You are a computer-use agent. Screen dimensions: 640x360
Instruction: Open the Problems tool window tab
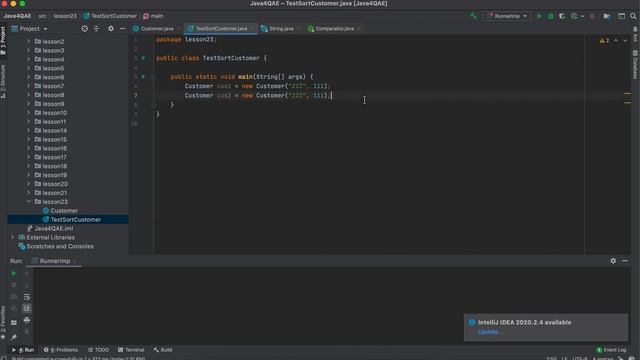[x=61, y=350]
